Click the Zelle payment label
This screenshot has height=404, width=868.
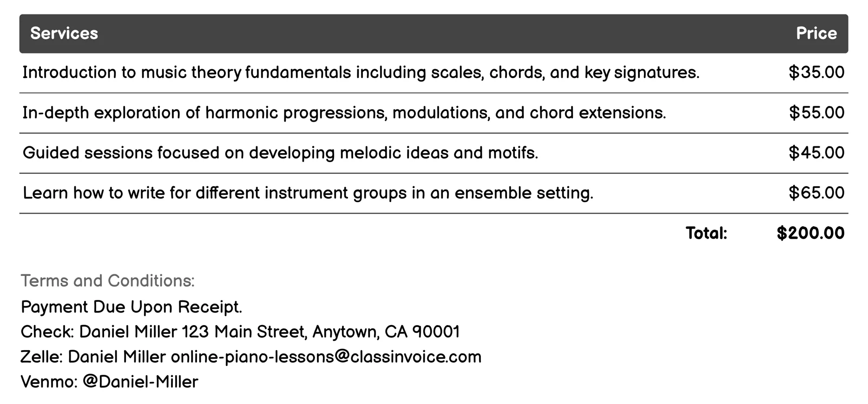coord(41,357)
